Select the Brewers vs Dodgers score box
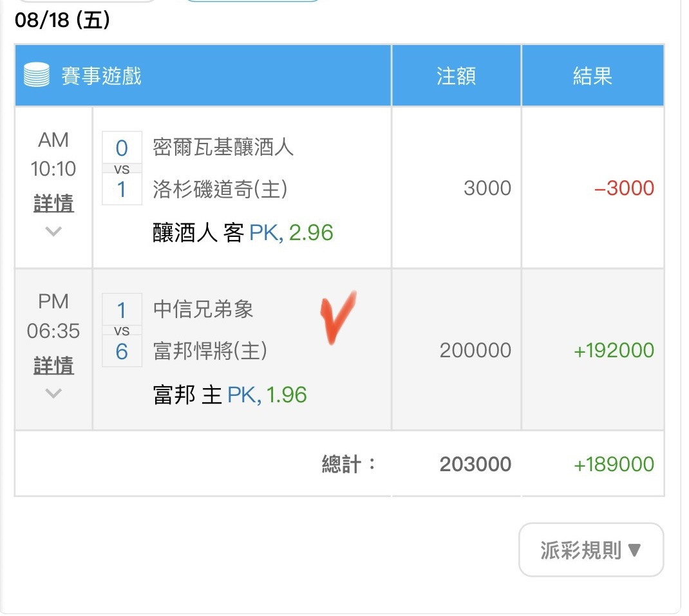689x616 pixels. [122, 168]
